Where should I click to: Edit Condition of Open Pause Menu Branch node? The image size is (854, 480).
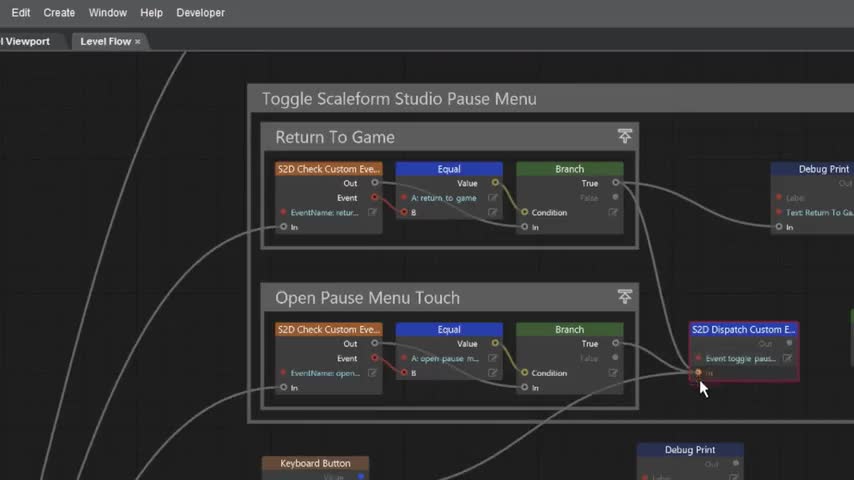click(613, 373)
